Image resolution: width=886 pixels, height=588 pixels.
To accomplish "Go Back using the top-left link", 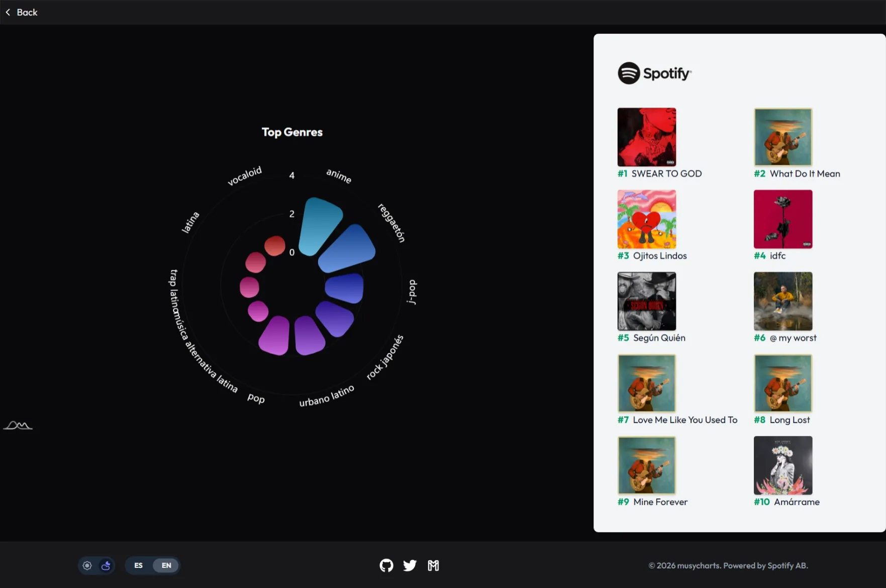I will point(22,12).
